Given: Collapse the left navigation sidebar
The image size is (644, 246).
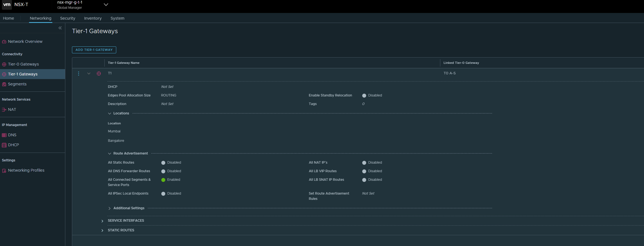Looking at the screenshot, I should pos(60,28).
